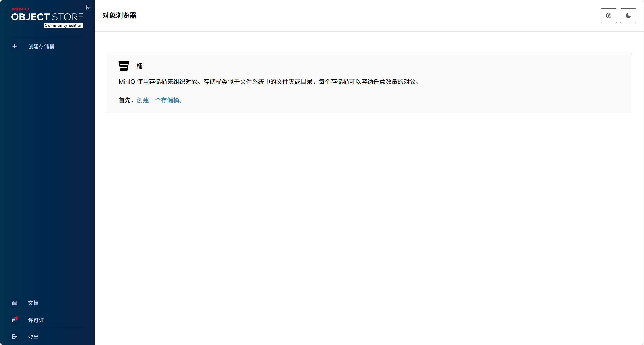Toggle dark mode with the moon icon
Viewport: 644px width, 345px height.
628,16
